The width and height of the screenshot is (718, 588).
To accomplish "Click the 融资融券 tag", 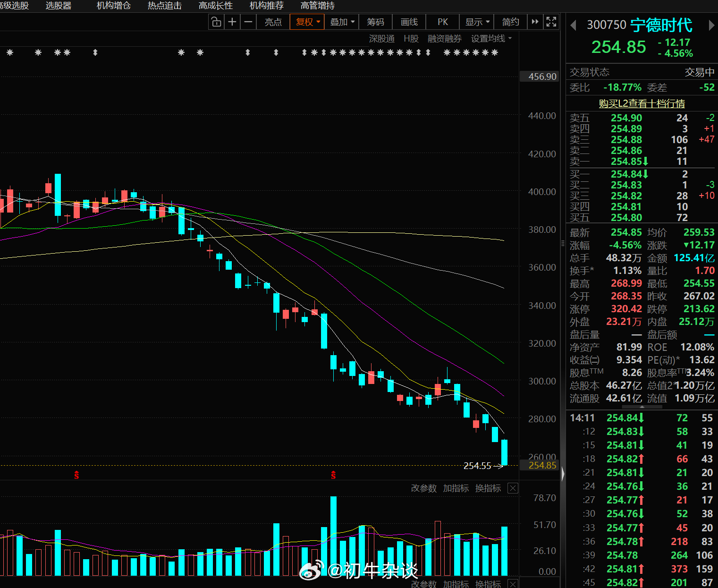I will [445, 39].
